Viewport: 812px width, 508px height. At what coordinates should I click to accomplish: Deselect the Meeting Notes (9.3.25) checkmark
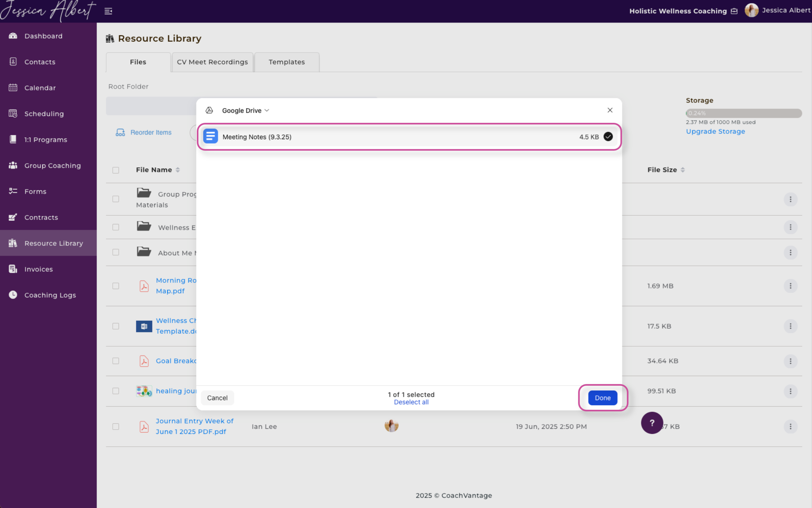[x=608, y=137]
